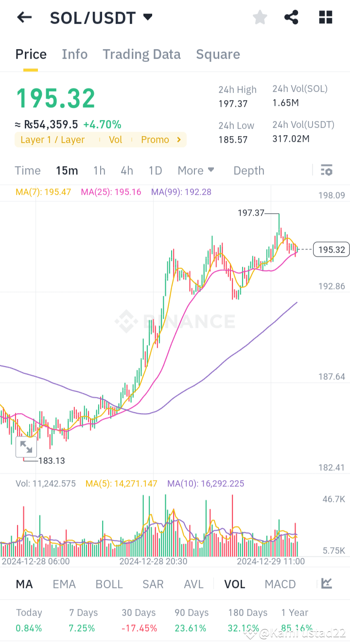Switch to the Info tab

click(74, 54)
